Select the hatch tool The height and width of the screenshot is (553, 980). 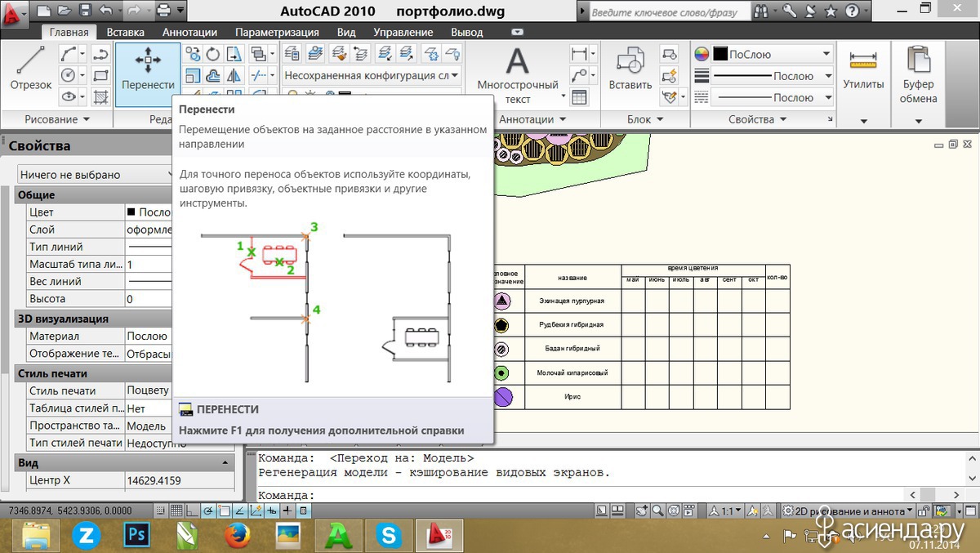click(101, 97)
